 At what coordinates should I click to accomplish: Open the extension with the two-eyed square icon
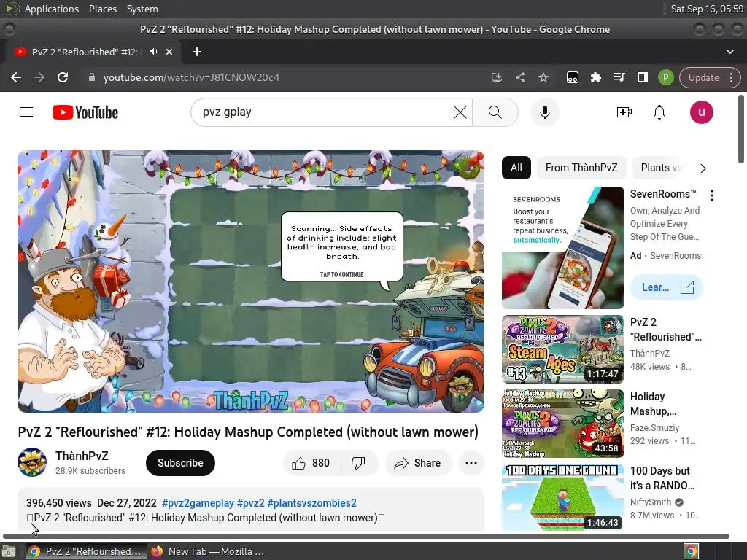[x=572, y=77]
